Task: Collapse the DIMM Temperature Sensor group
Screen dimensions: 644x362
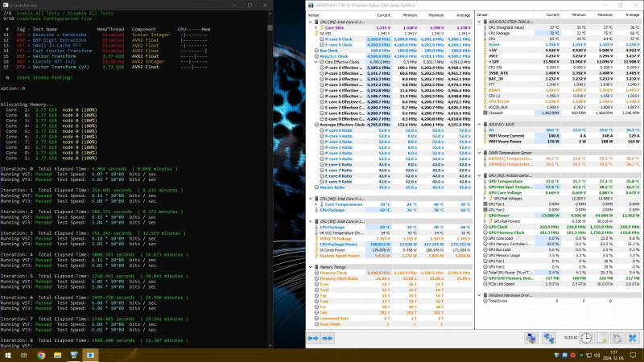Action: (x=479, y=153)
